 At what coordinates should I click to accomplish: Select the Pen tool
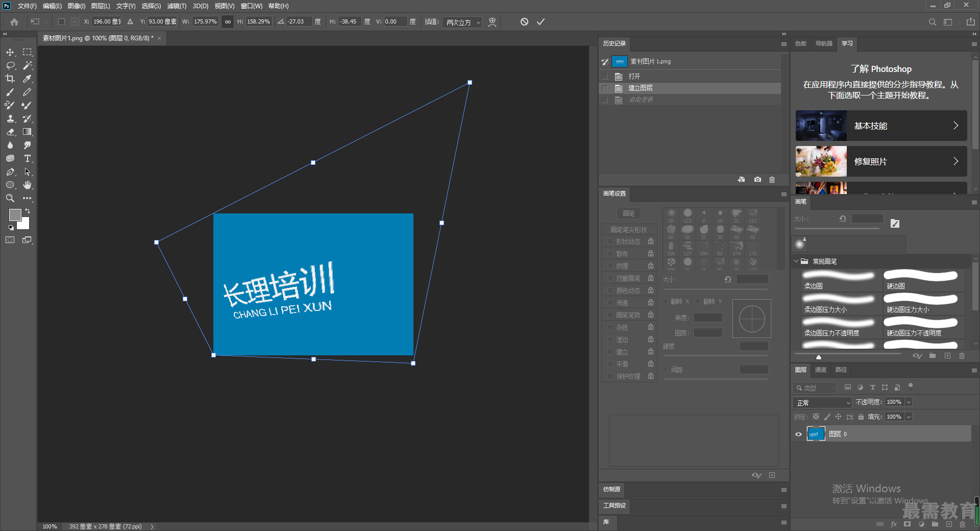point(10,172)
